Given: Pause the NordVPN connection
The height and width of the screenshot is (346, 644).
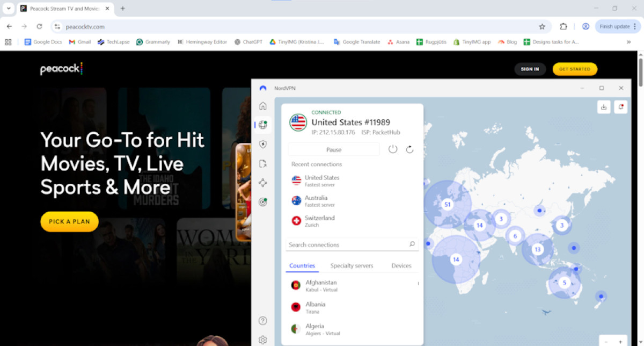Looking at the screenshot, I should pos(334,149).
